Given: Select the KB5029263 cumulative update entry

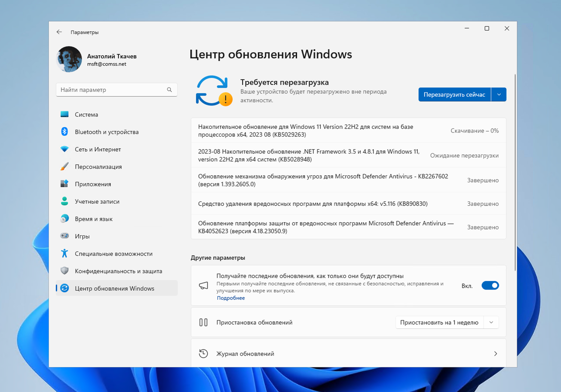Looking at the screenshot, I should [x=349, y=130].
